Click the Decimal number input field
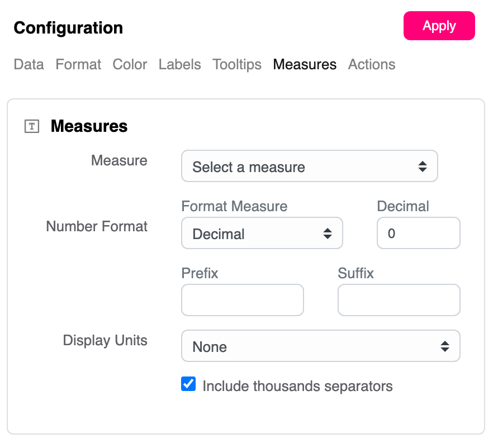 418,233
